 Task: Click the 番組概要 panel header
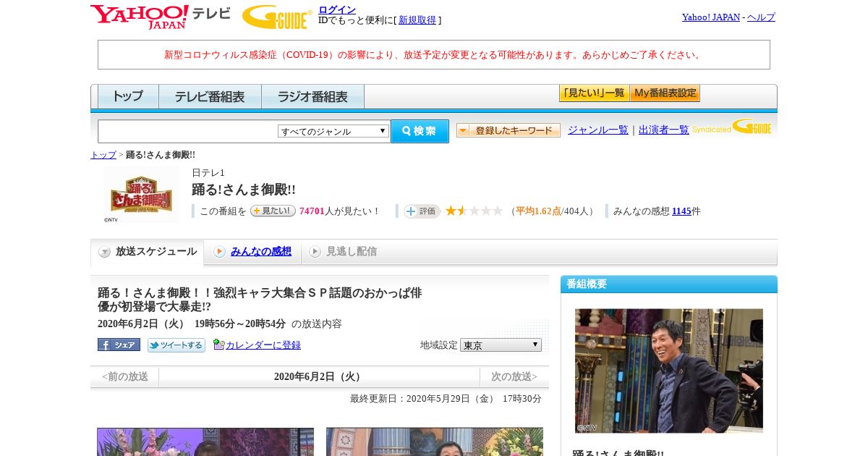pos(669,284)
